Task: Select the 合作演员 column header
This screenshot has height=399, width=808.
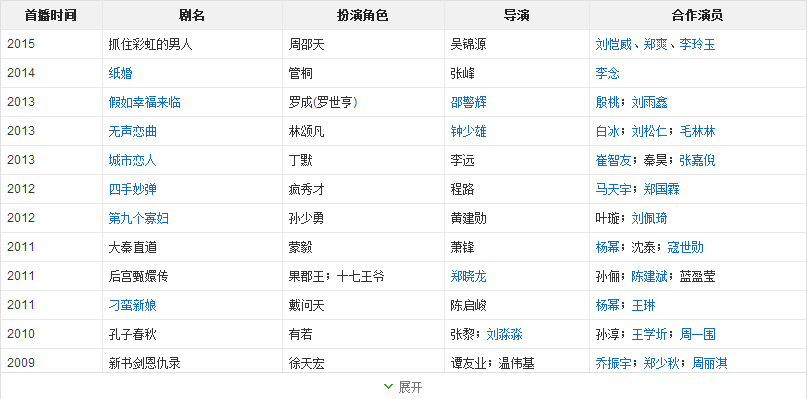Action: click(x=698, y=15)
